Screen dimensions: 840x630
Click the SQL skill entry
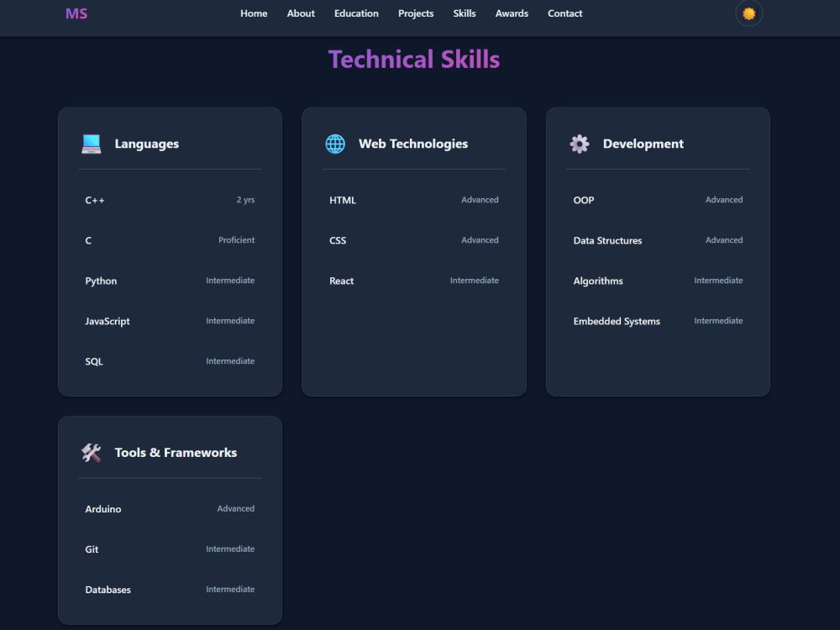[x=170, y=361]
